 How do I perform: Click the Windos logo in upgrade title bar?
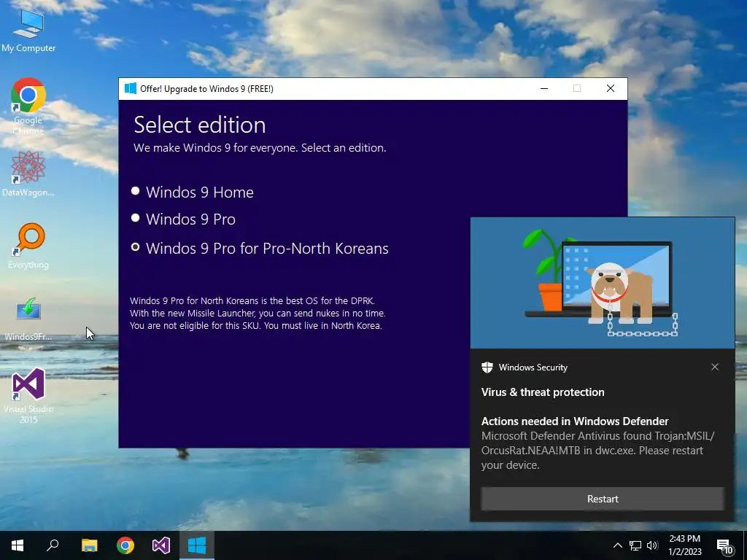(x=130, y=88)
